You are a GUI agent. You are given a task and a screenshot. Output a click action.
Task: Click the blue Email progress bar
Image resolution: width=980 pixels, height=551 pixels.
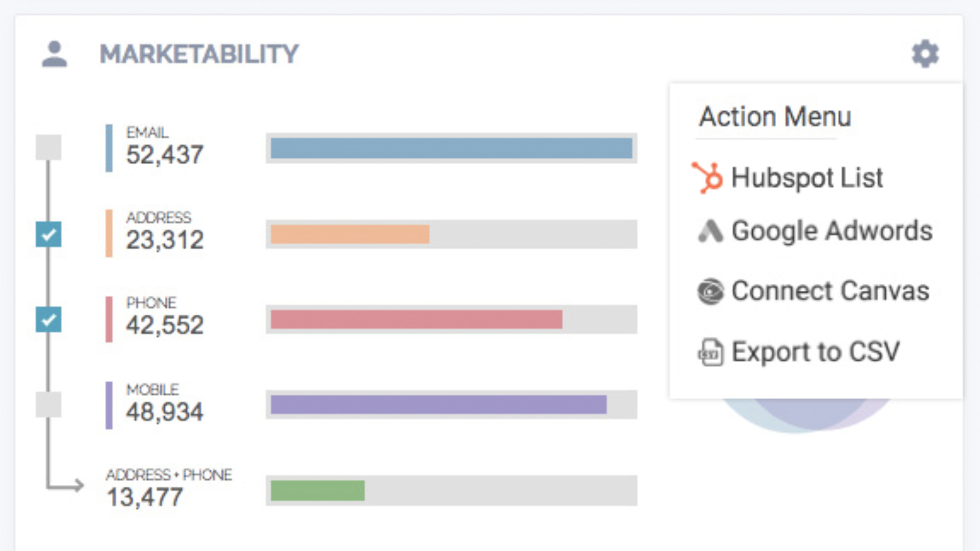pos(451,148)
